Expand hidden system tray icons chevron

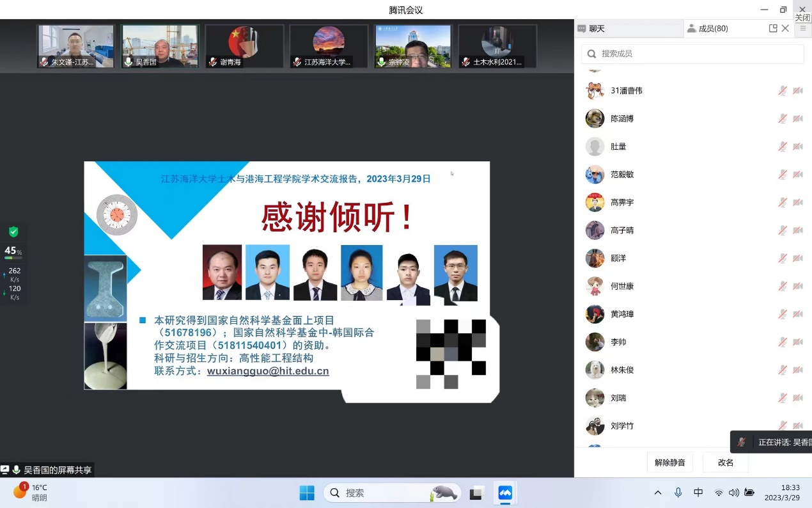pos(658,493)
